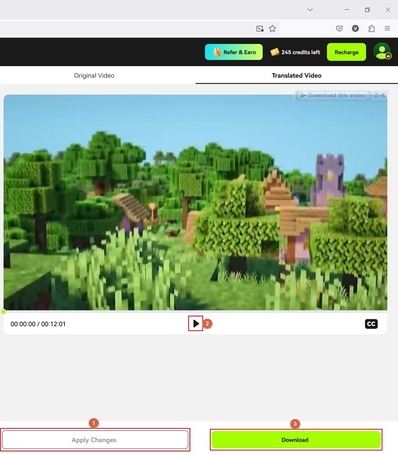The image size is (398, 455).
Task: Restore down the browser window
Action: [367, 10]
